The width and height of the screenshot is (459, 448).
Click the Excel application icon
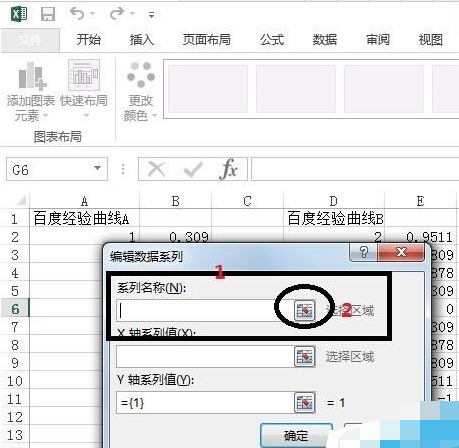click(x=19, y=14)
